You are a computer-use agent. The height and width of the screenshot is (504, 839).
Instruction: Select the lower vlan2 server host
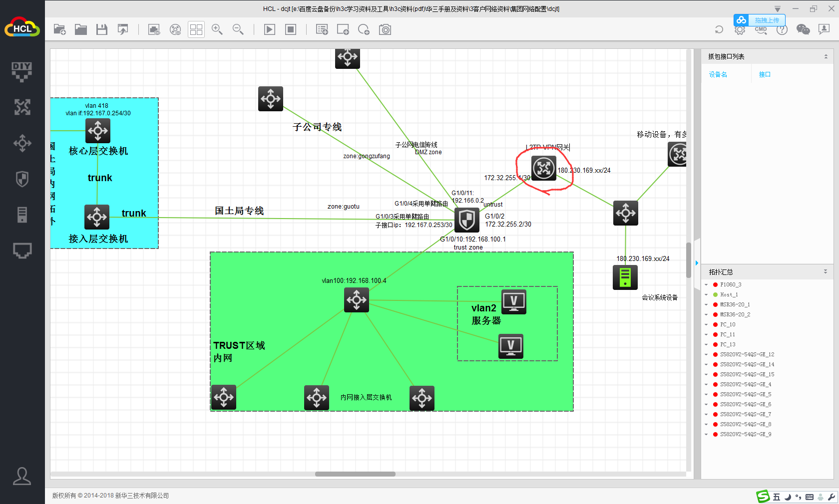pos(511,346)
